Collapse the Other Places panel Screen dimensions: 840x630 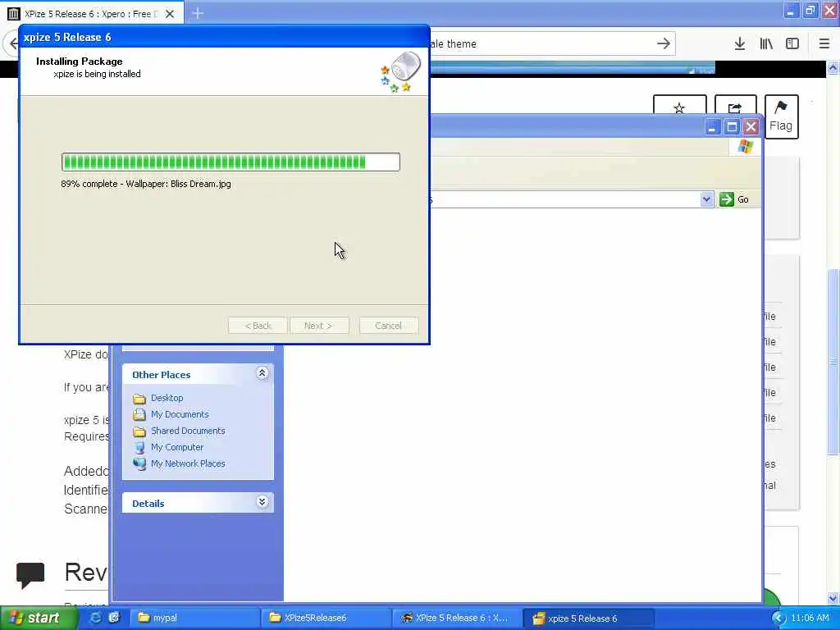(x=262, y=373)
